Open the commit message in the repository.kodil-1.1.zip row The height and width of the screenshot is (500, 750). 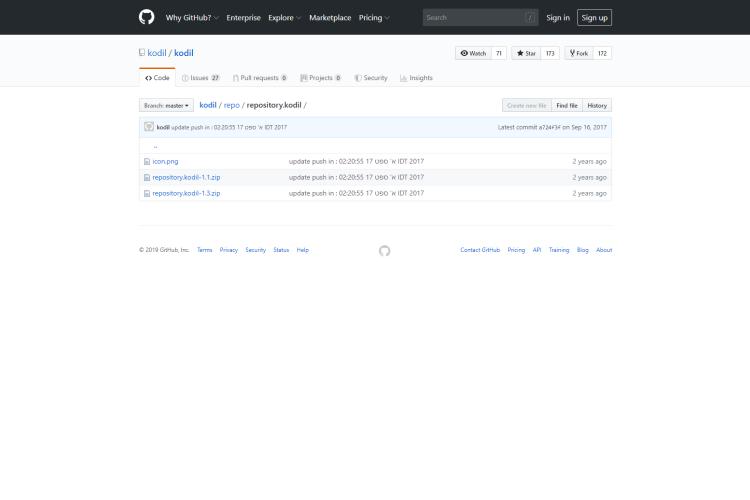click(x=356, y=178)
